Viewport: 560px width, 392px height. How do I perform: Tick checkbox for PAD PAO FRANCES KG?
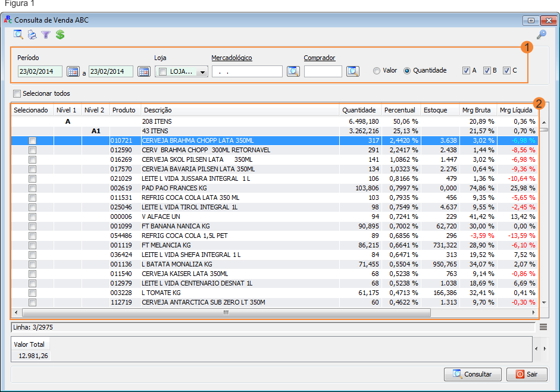(33, 188)
